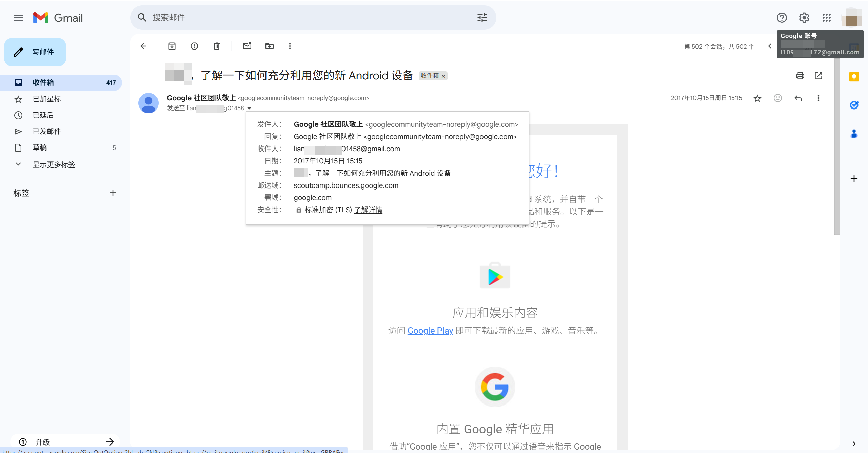Click the Gmail logo

coord(58,18)
